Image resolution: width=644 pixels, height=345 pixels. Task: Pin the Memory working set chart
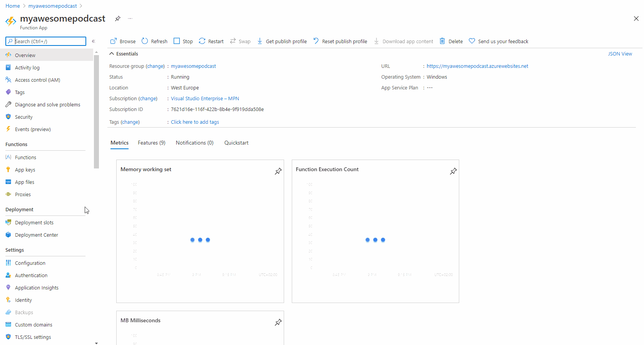pyautogui.click(x=278, y=171)
